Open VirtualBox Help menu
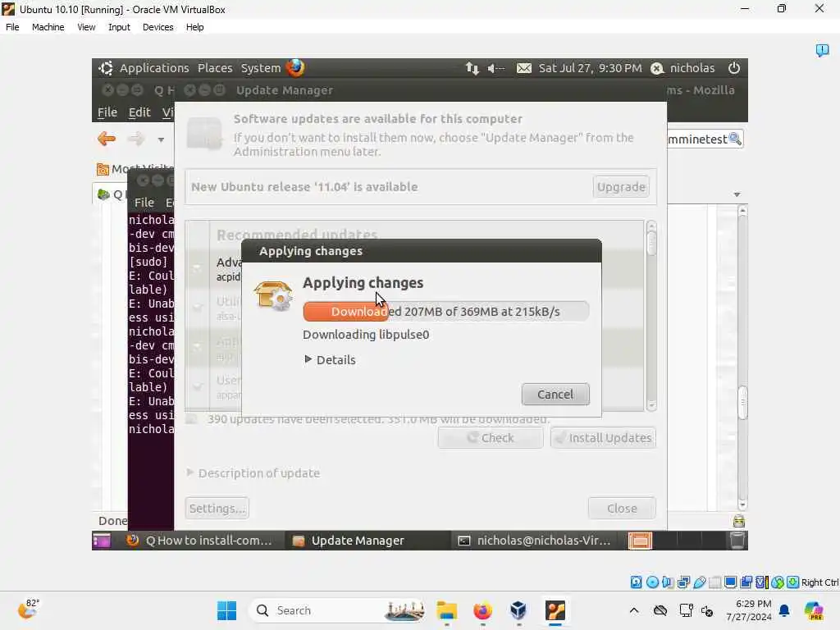Image resolution: width=840 pixels, height=630 pixels. click(x=195, y=27)
